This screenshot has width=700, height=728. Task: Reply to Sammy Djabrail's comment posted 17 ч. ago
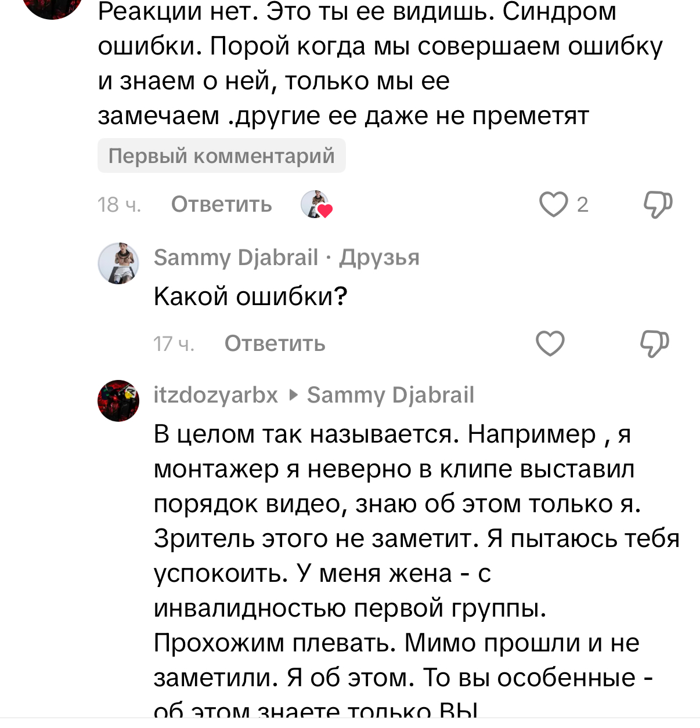pos(275,343)
